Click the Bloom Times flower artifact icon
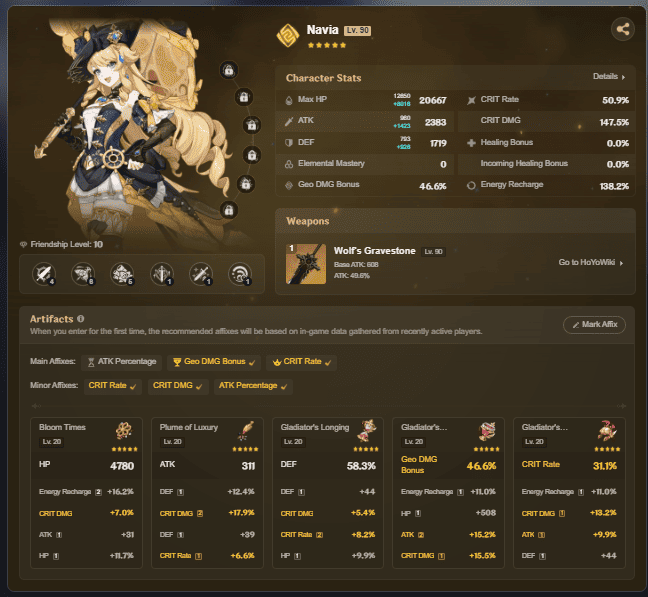This screenshot has width=648, height=597. (124, 431)
